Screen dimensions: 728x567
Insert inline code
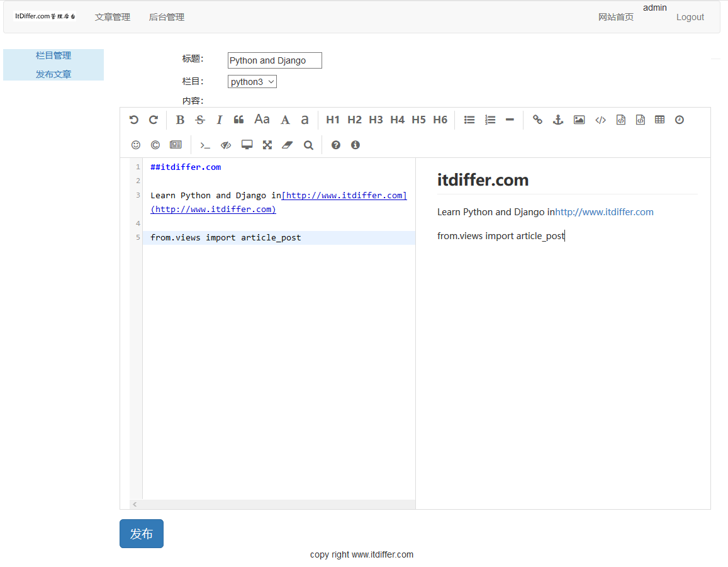[x=600, y=120]
